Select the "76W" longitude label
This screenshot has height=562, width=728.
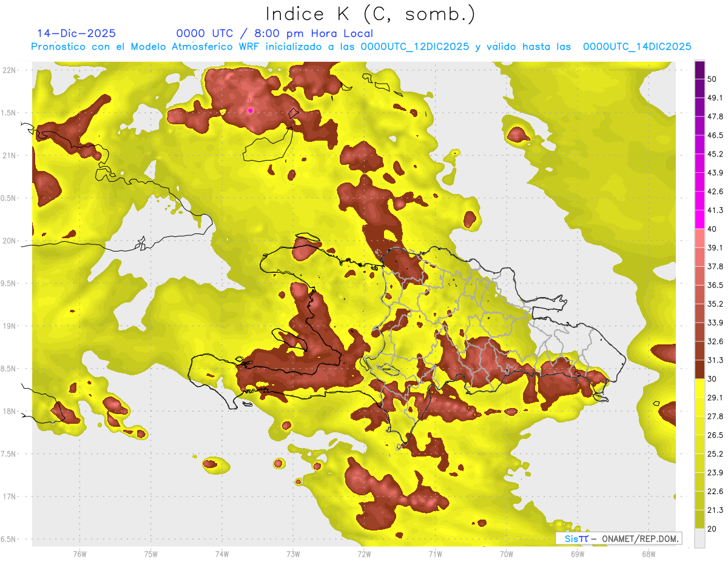(x=80, y=554)
